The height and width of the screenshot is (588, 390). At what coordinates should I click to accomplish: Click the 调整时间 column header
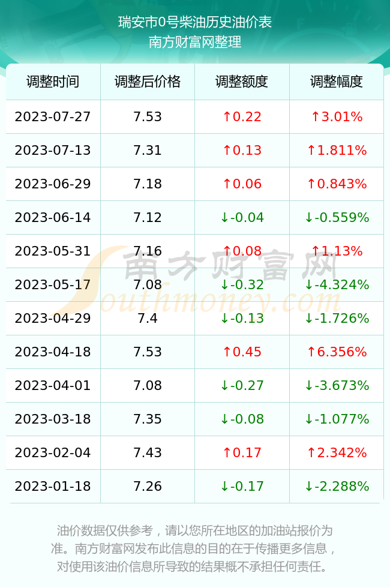click(53, 82)
